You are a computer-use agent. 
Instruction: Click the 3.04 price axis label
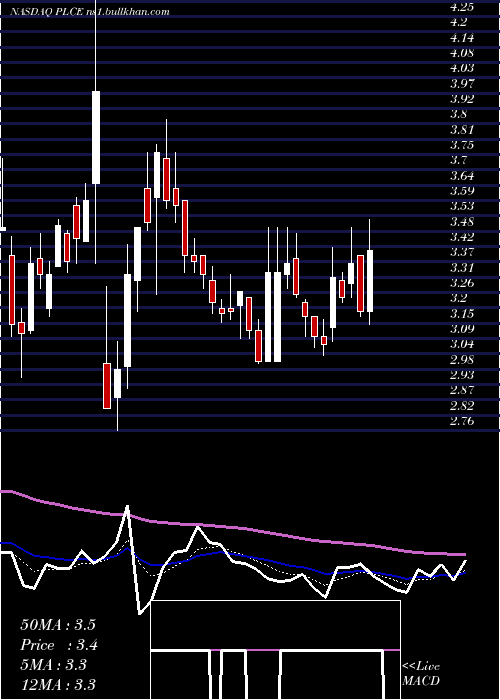point(462,344)
